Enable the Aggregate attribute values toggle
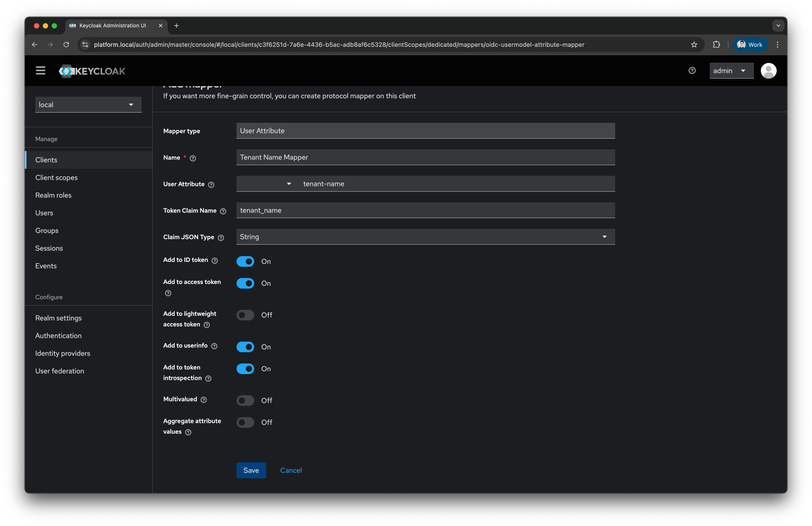This screenshot has height=526, width=812. pos(245,422)
